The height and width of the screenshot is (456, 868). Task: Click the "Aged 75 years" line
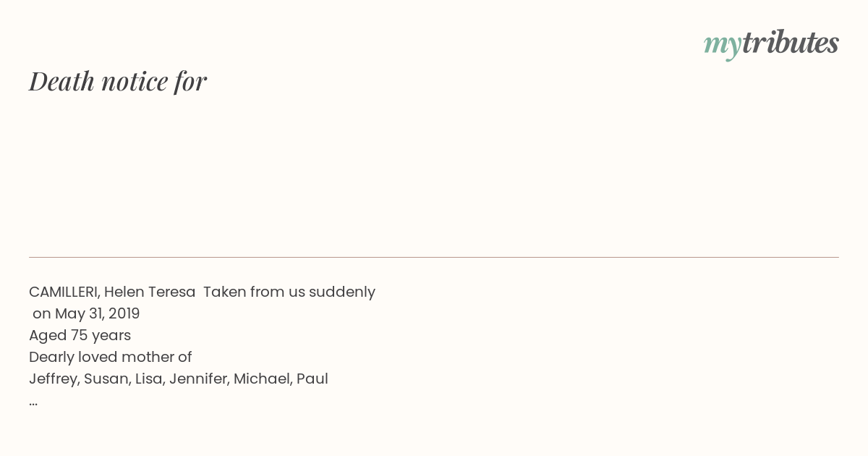[x=80, y=336]
